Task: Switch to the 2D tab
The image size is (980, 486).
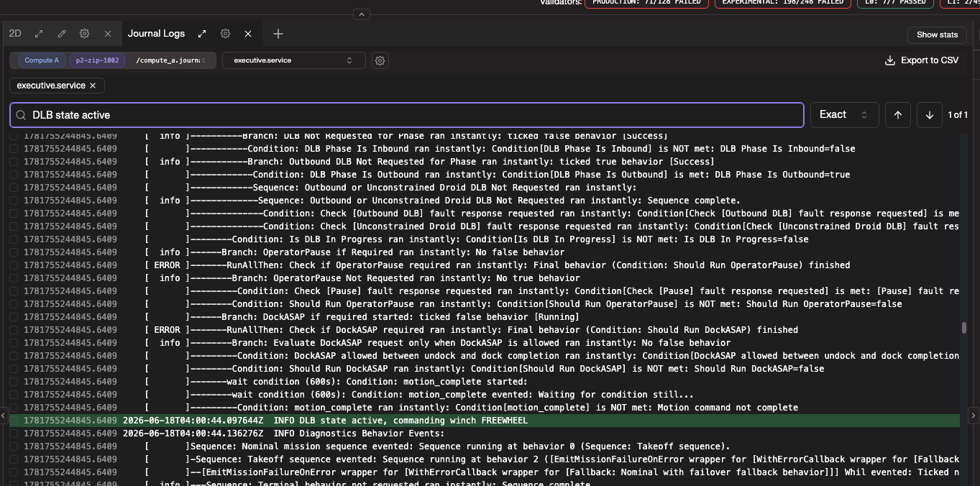Action: 15,34
